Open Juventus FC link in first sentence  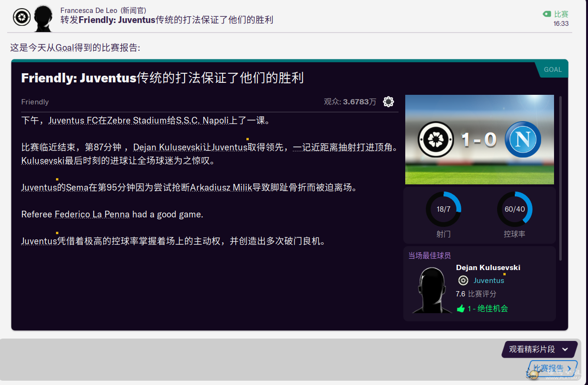pos(73,121)
